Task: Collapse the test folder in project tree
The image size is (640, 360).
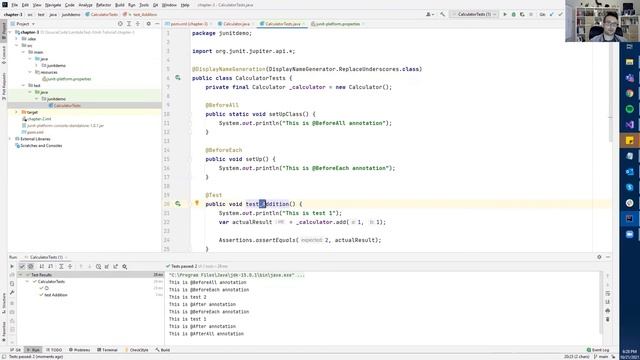Action: coord(23,85)
